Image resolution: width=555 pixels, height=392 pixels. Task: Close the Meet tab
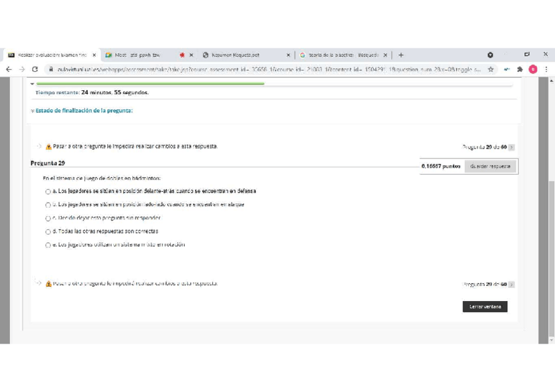(191, 55)
